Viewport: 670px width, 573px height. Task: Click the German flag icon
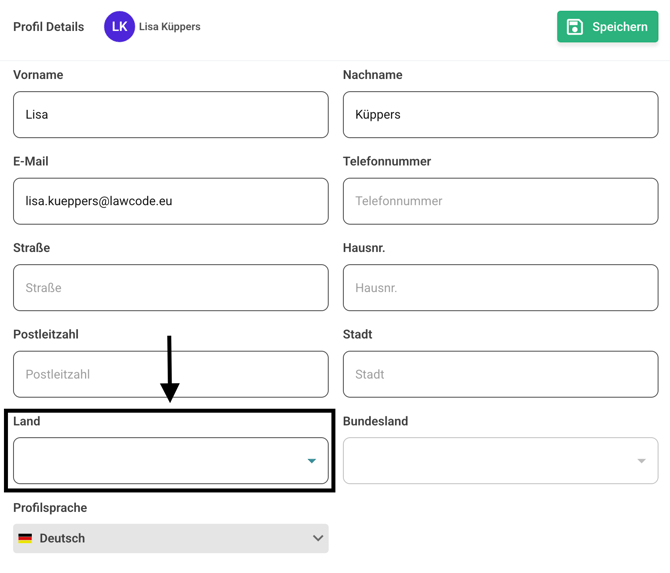[26, 539]
